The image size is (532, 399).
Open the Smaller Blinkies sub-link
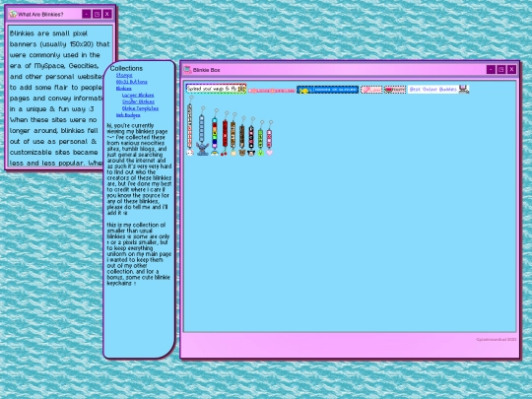tap(139, 101)
